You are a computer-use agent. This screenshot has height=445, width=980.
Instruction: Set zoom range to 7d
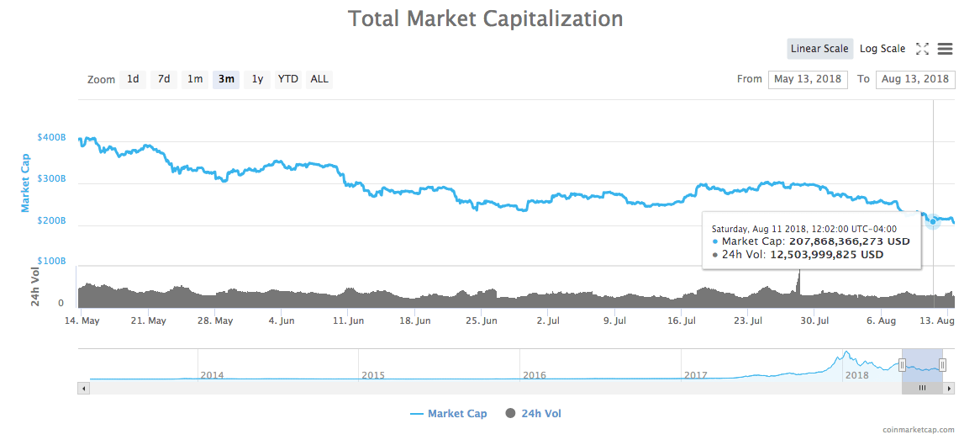(x=164, y=79)
